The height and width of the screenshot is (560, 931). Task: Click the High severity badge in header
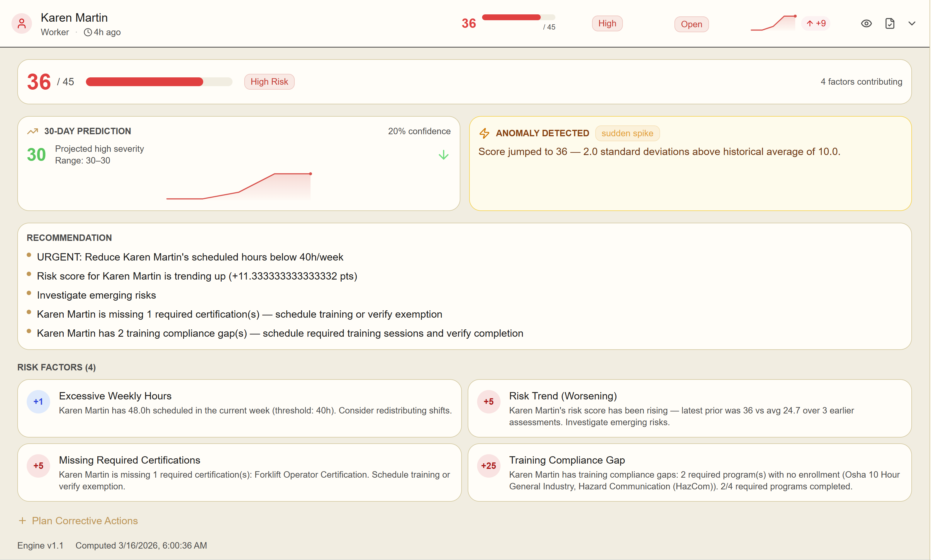(x=607, y=24)
